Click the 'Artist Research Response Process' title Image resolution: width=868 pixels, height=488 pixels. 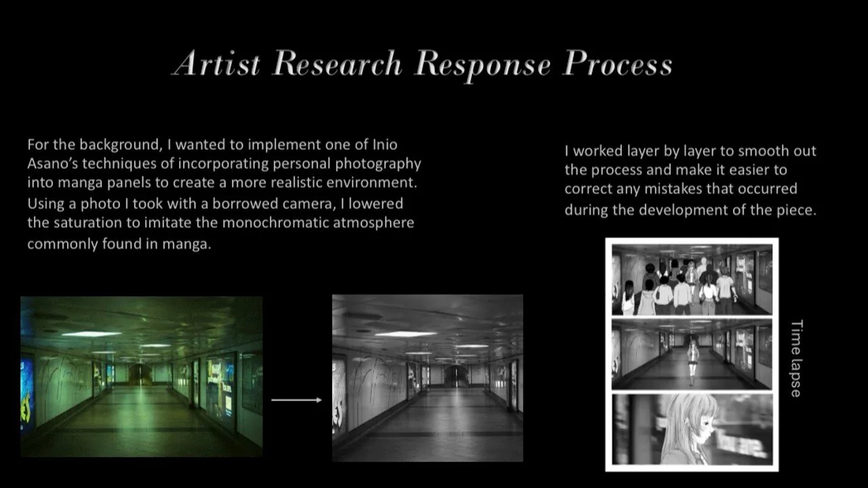tap(422, 64)
